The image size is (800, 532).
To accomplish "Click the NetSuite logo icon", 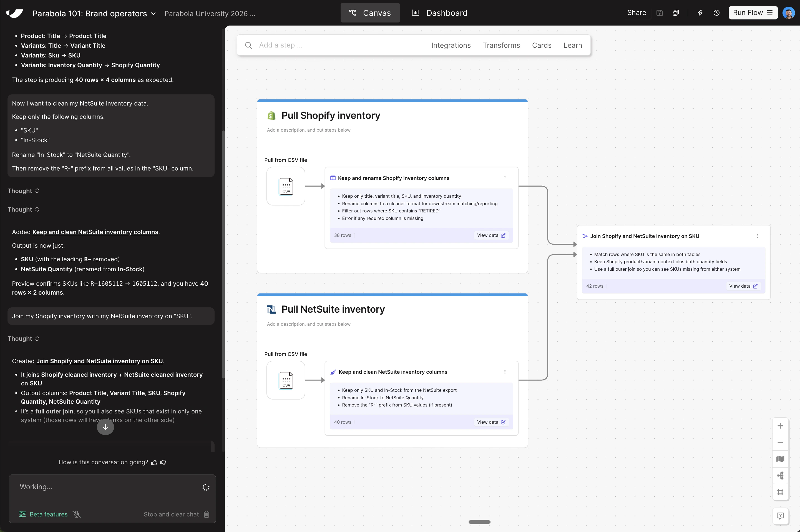I will point(271,309).
